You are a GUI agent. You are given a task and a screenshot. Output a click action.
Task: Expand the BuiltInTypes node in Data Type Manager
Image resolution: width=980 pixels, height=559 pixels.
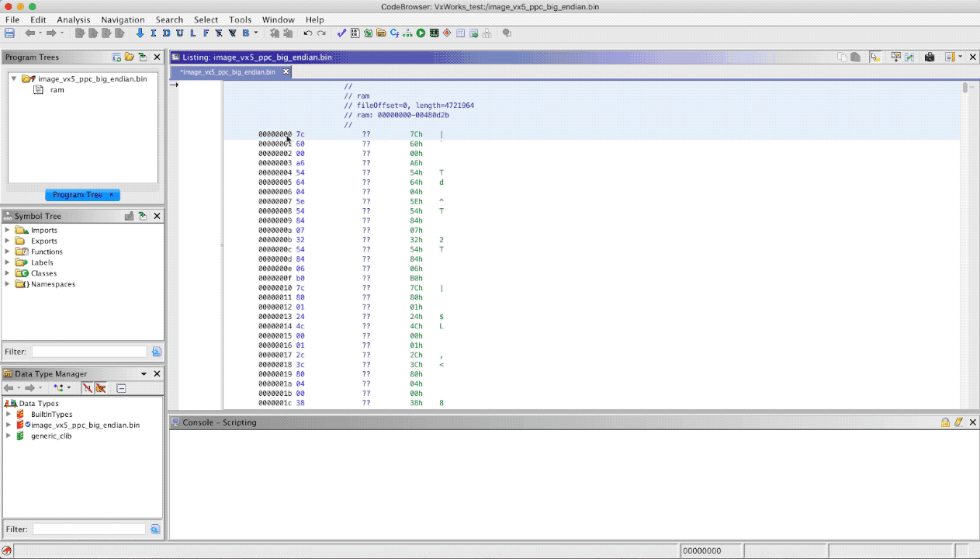(x=8, y=414)
